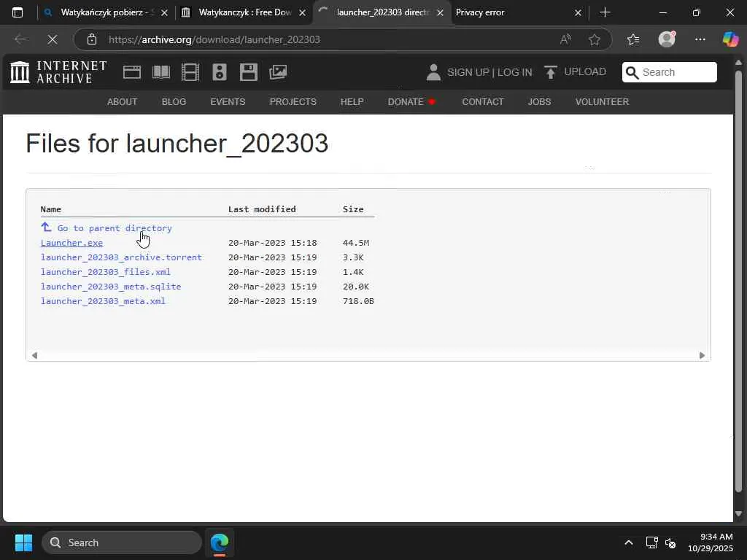747x560 pixels.
Task: Add this page to favorites star icon
Action: 594,39
